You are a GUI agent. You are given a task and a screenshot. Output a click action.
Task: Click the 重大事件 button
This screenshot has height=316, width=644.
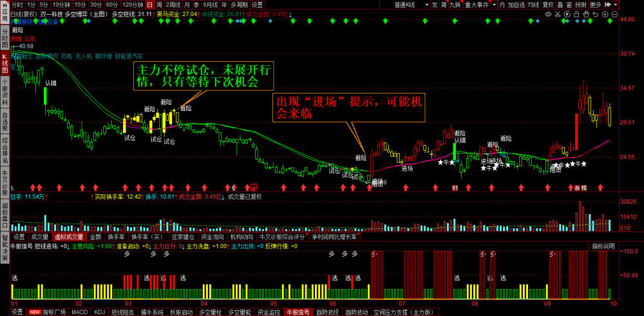pos(477,5)
